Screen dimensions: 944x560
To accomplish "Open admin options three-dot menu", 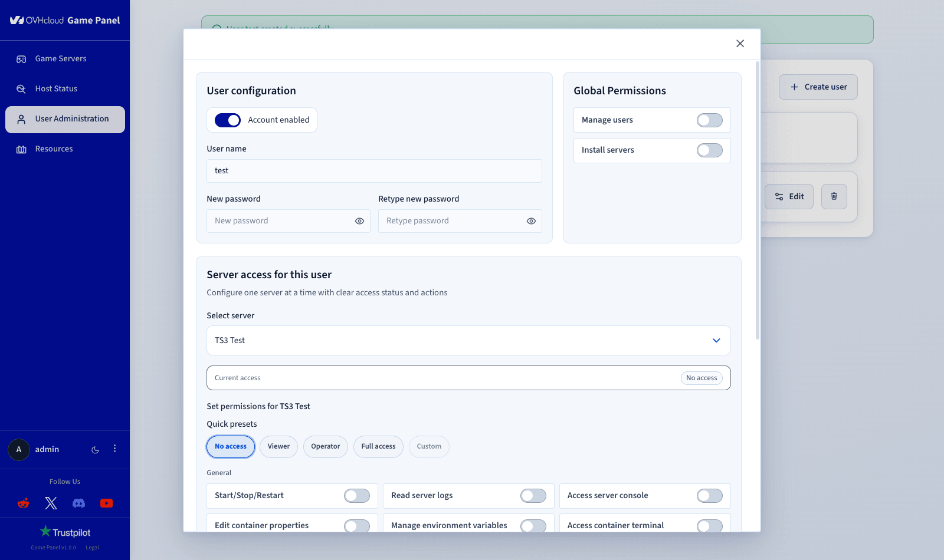I will click(x=114, y=449).
